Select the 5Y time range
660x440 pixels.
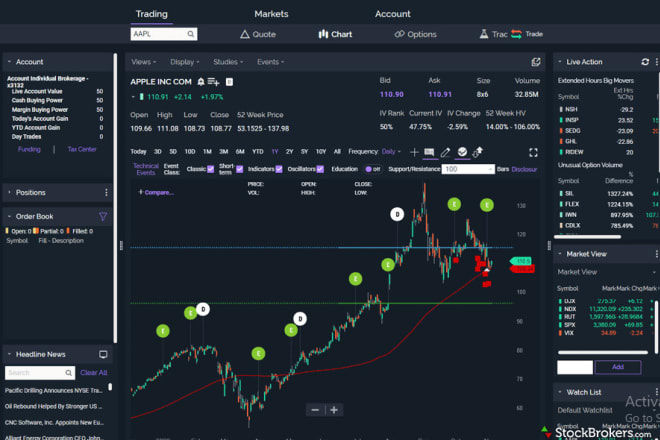(x=304, y=152)
